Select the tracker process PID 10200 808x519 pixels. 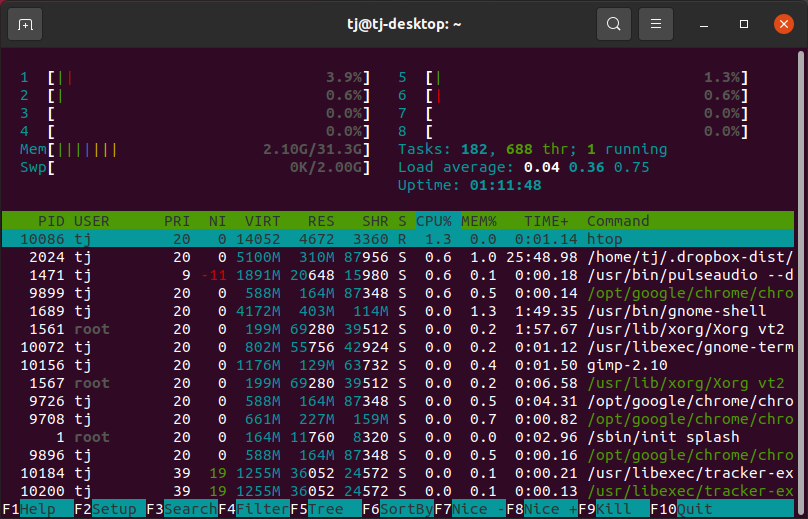398,491
